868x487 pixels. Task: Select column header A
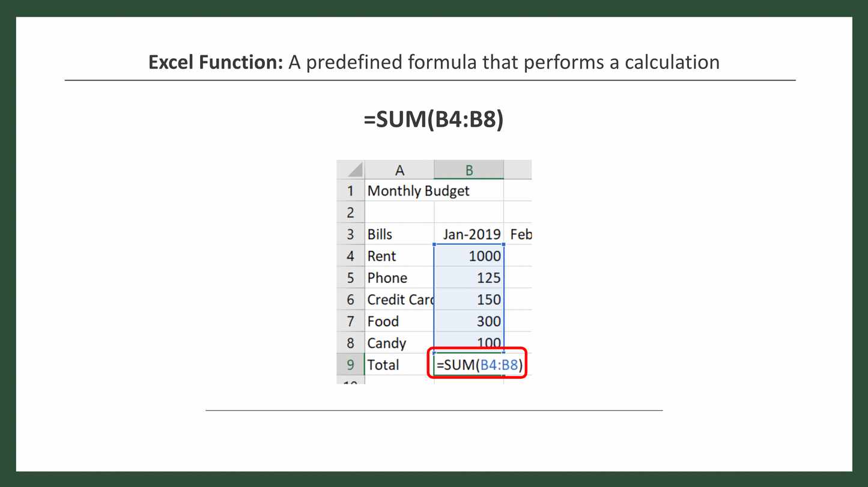399,170
